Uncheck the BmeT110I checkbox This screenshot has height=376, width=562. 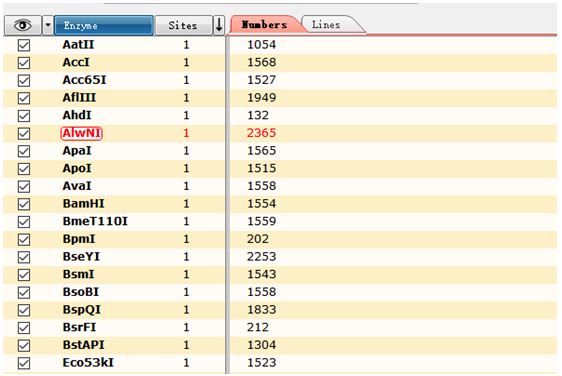coord(24,222)
